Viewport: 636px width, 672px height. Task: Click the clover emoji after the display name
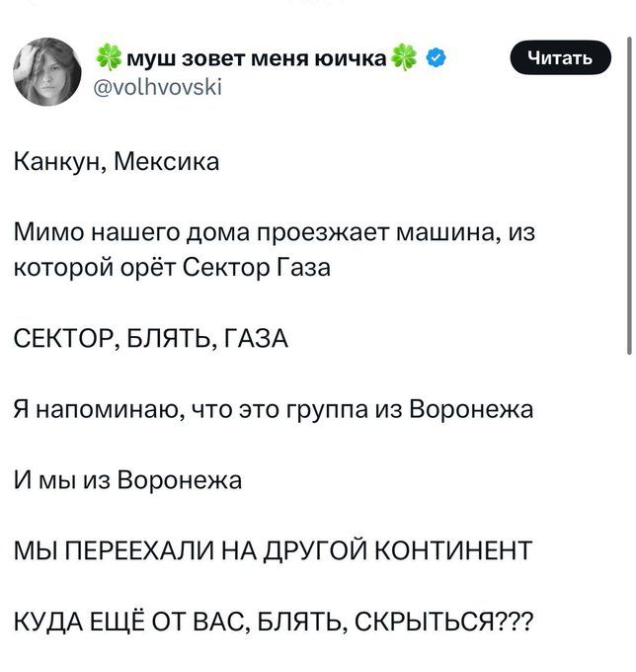[405, 58]
